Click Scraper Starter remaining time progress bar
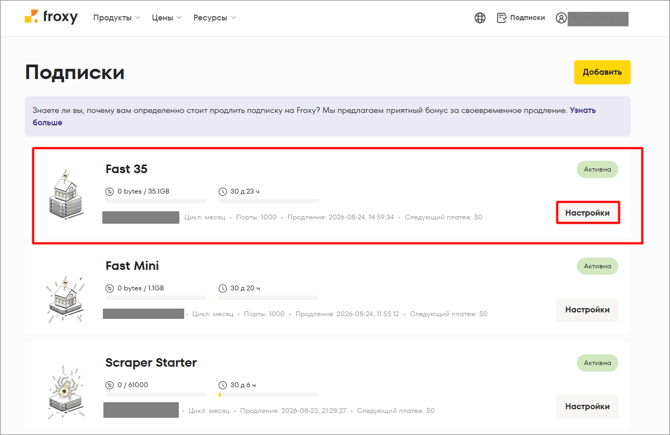 [269, 395]
